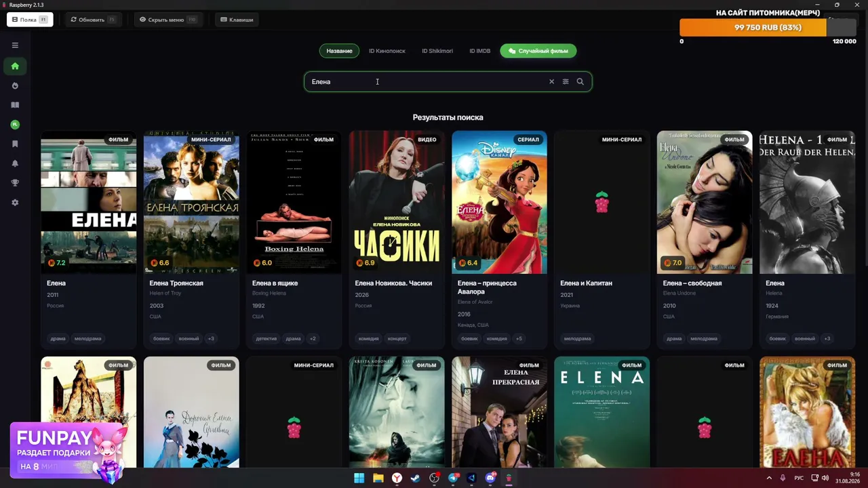Click the title Елена и Капитан
The image size is (868, 488).
586,283
